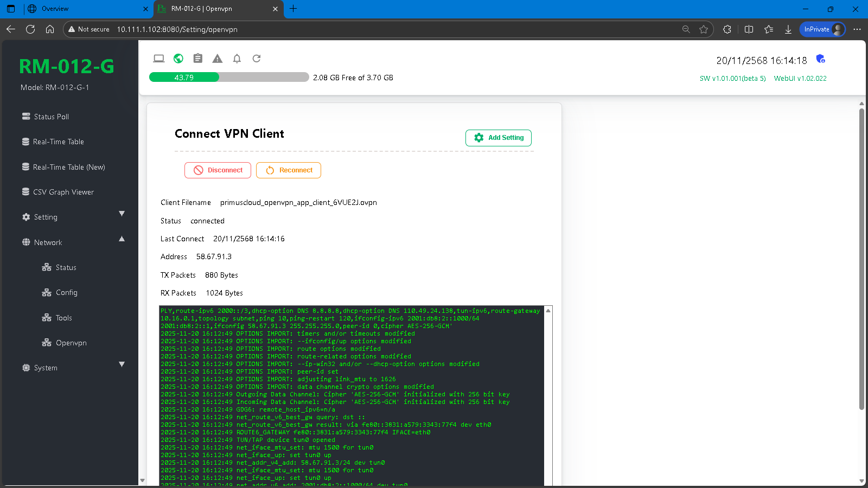The image size is (868, 488).
Task: Open the notification bell icon
Action: [x=237, y=59]
